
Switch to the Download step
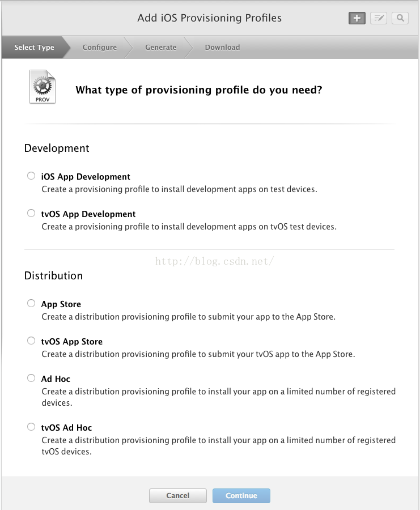tap(222, 48)
